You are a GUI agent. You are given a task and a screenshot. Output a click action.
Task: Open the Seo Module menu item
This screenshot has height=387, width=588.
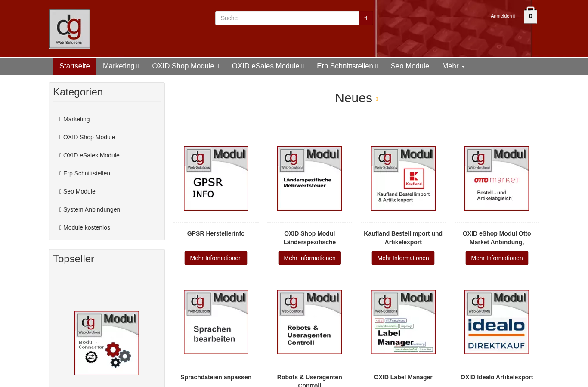410,66
